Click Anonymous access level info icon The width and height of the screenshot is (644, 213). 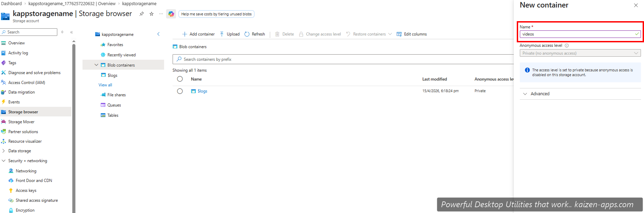567,45
